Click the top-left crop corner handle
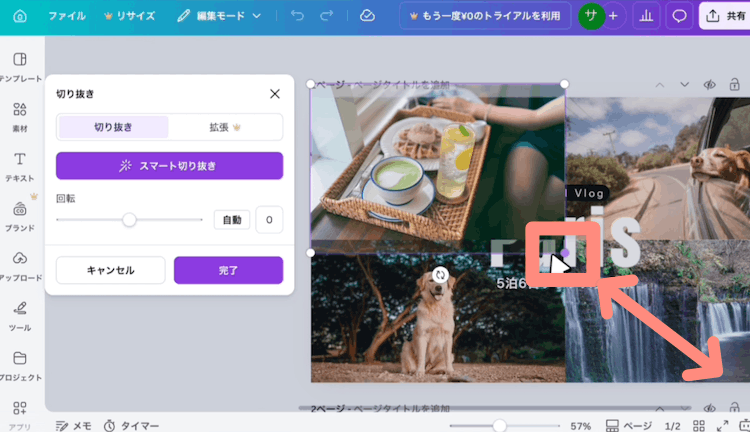This screenshot has height=432, width=750. coord(310,84)
